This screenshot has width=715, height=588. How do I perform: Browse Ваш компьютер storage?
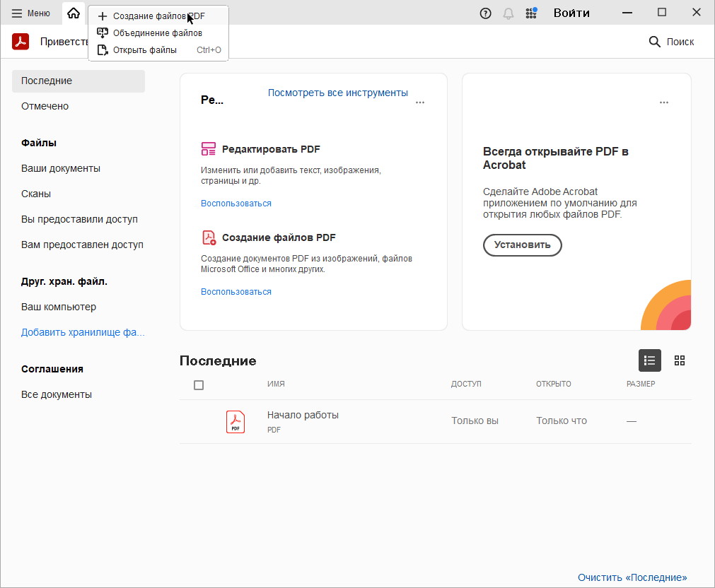59,307
